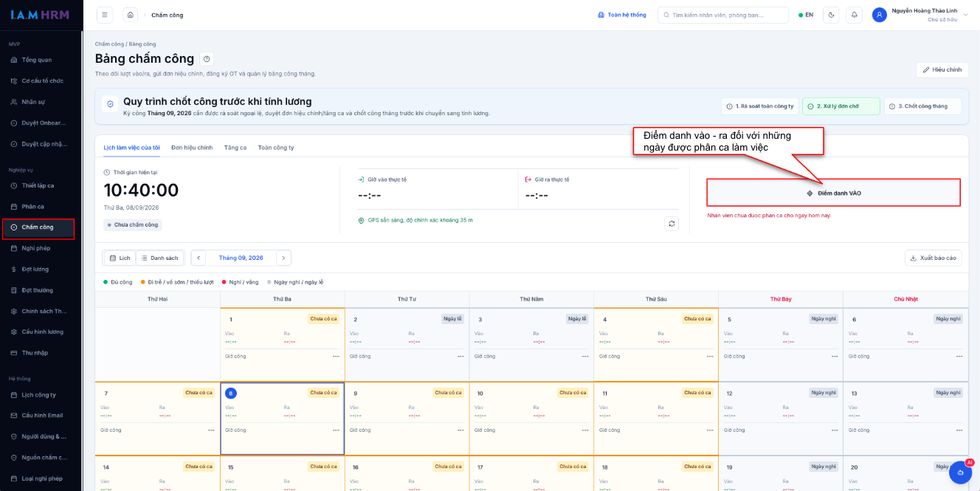Switch to Danh sách list view
Image resolution: width=980 pixels, height=491 pixels.
point(159,258)
